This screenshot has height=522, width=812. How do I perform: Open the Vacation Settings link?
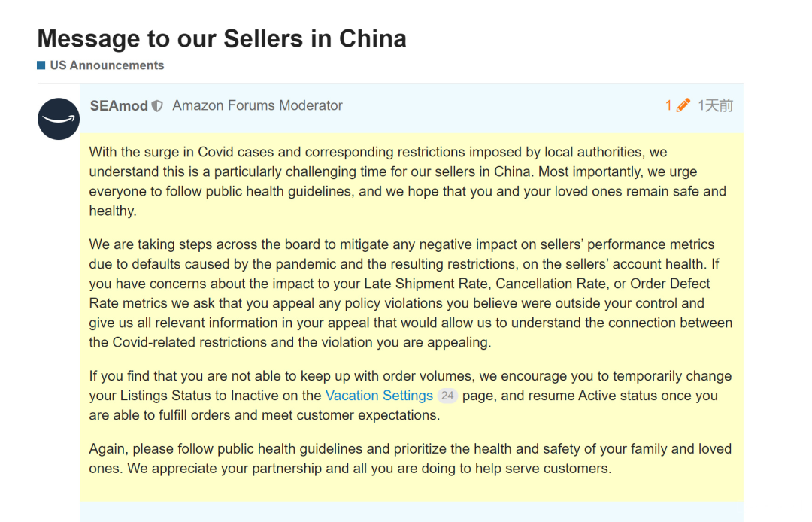point(379,396)
